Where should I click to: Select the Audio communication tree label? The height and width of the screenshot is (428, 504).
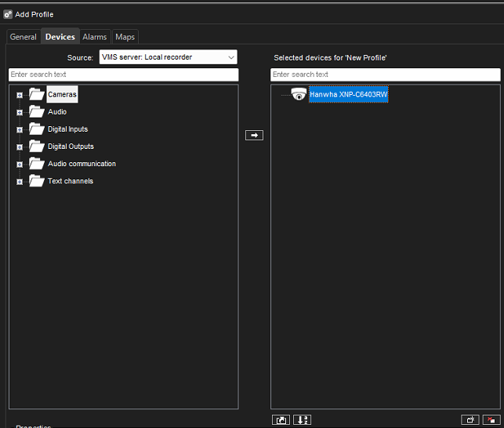click(x=82, y=164)
